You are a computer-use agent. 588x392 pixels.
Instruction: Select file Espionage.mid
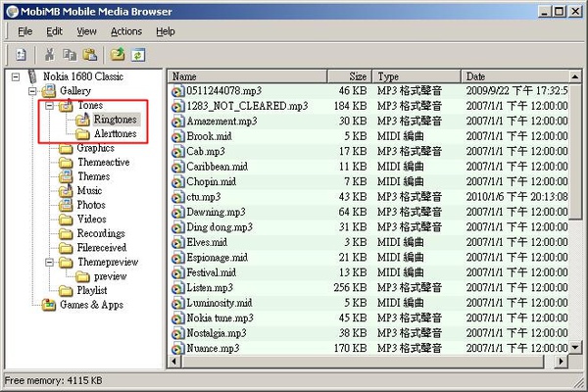coord(218,258)
